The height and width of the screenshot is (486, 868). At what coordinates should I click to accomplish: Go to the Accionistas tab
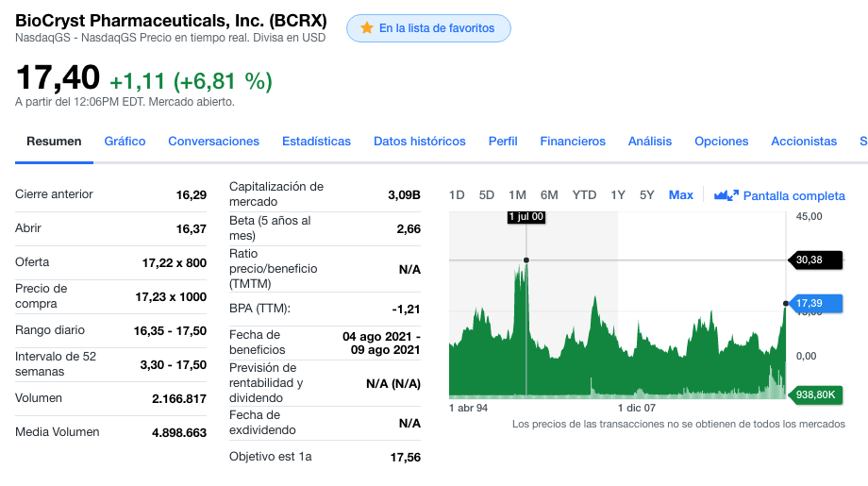[804, 142]
